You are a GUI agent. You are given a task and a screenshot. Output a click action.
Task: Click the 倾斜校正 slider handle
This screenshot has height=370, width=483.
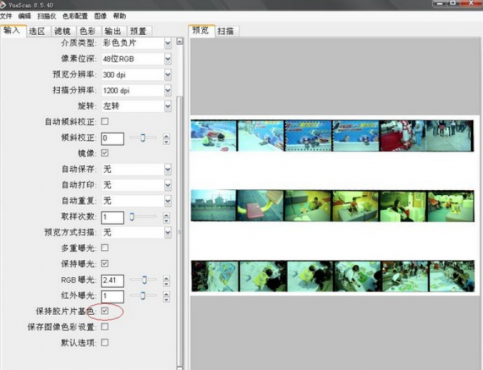143,138
